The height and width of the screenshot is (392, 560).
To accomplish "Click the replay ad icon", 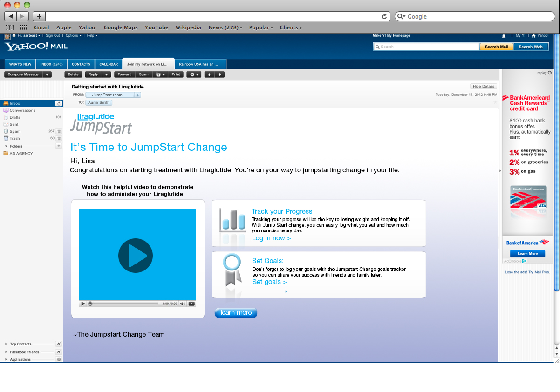I will click(550, 73).
